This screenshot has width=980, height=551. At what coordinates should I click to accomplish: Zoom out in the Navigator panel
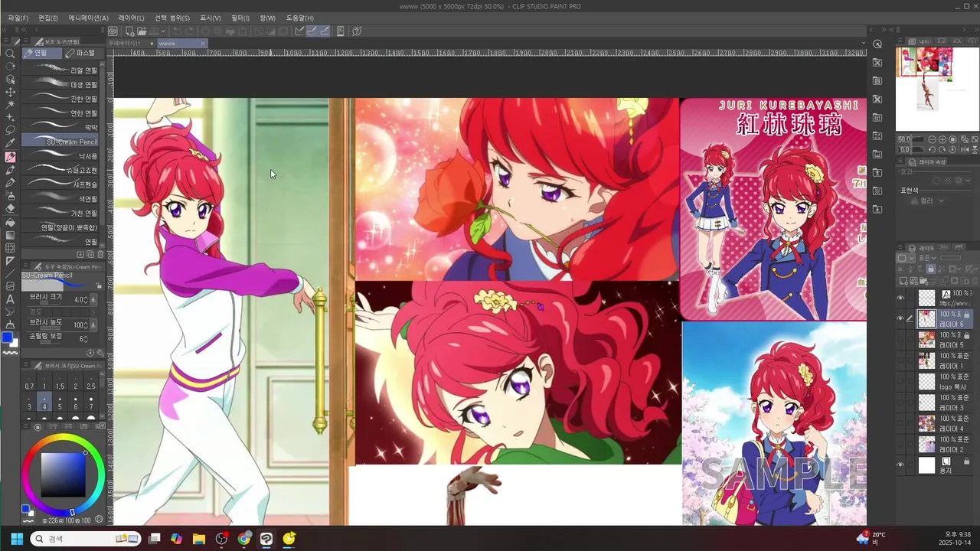coord(933,140)
